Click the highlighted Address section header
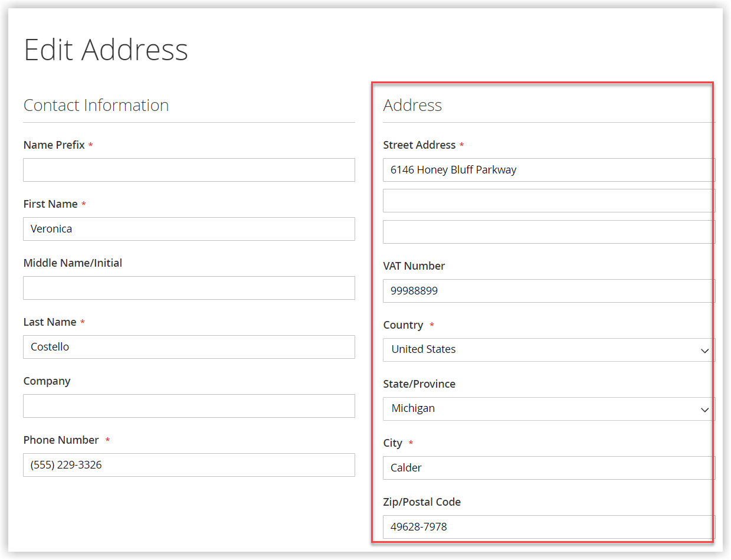Screen dimensions: 731x560 [x=412, y=105]
